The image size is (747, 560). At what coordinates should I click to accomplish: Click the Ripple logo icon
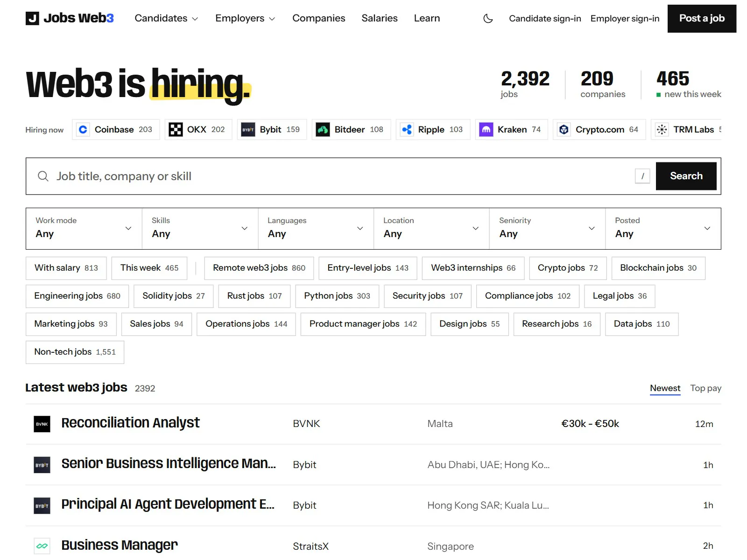pos(407,129)
